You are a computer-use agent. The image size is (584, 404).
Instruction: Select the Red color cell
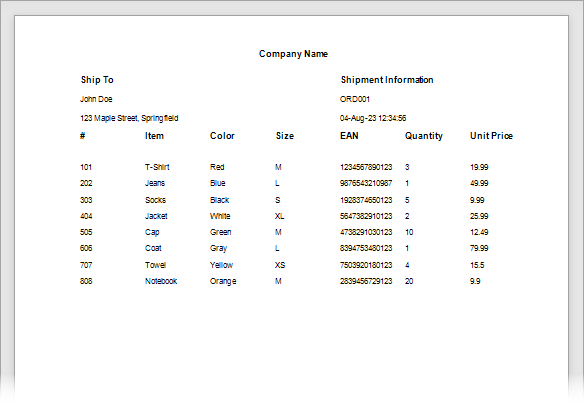point(217,167)
